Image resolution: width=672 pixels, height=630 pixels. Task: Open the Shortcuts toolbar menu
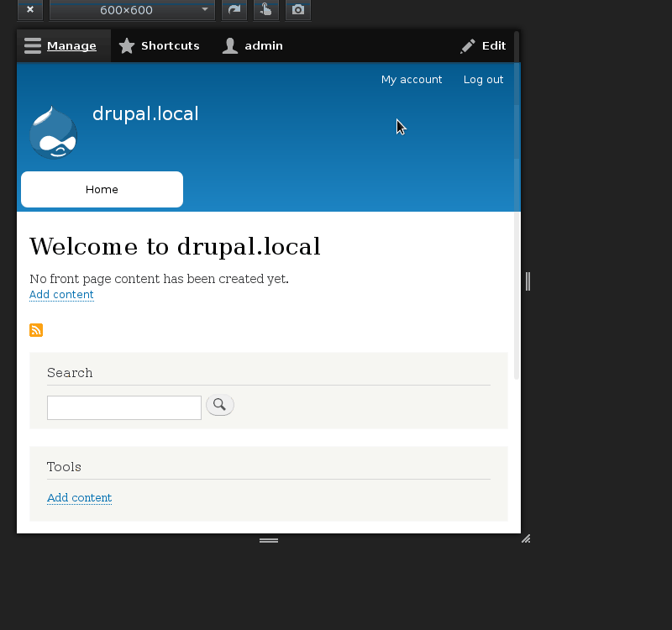pos(159,46)
